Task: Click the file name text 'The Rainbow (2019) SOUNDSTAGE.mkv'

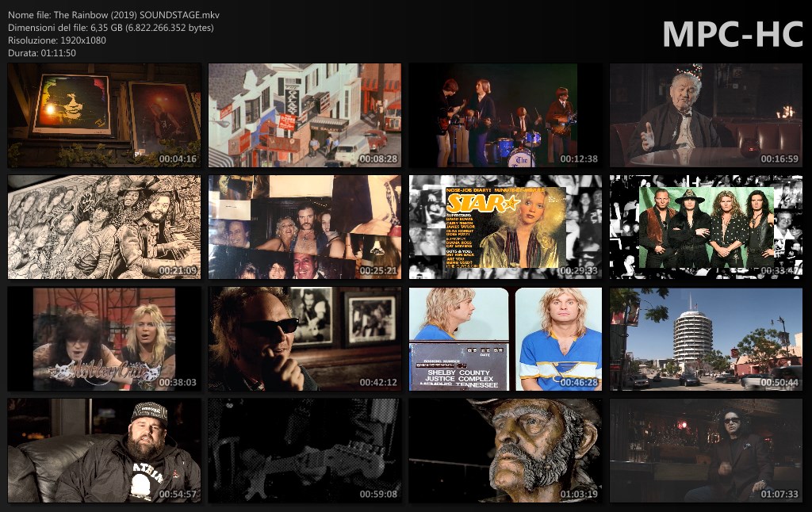Action: coord(136,15)
